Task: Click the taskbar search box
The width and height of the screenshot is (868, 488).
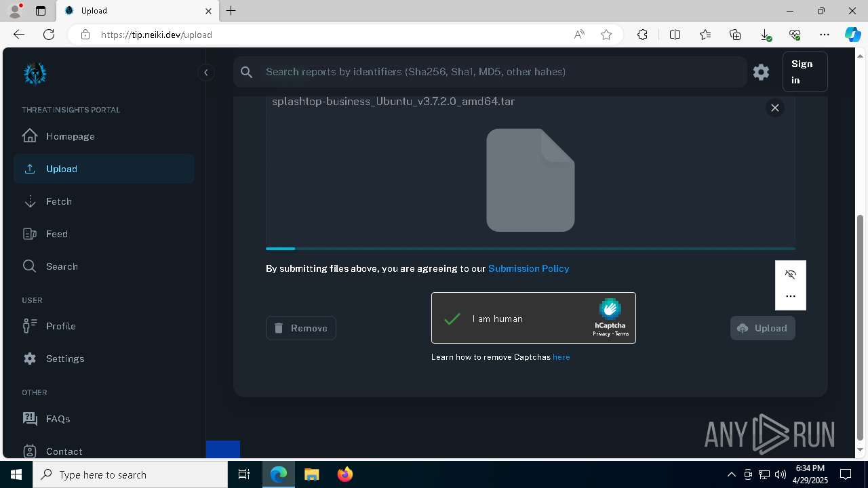Action: tap(130, 474)
